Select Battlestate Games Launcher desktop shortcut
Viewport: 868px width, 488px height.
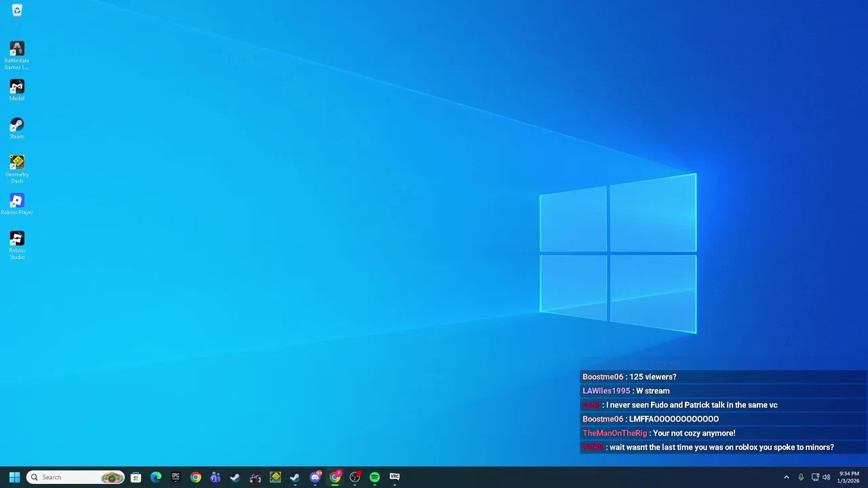[17, 56]
